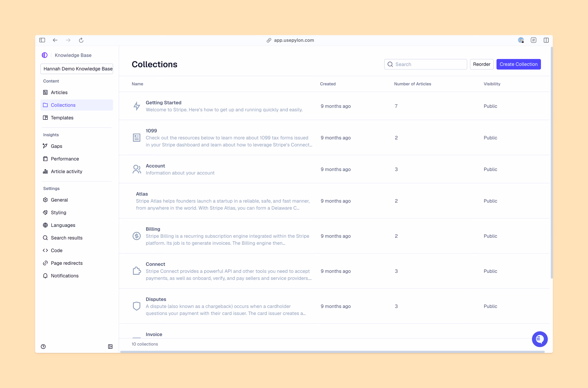The width and height of the screenshot is (588, 388).
Task: Open the Disputes collection
Action: [334, 306]
